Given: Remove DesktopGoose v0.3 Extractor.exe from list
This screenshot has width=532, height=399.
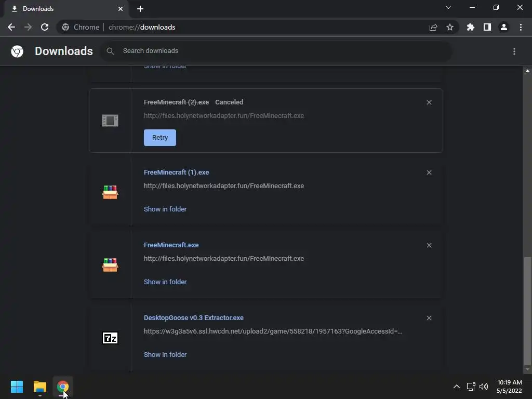Looking at the screenshot, I should coord(429,318).
